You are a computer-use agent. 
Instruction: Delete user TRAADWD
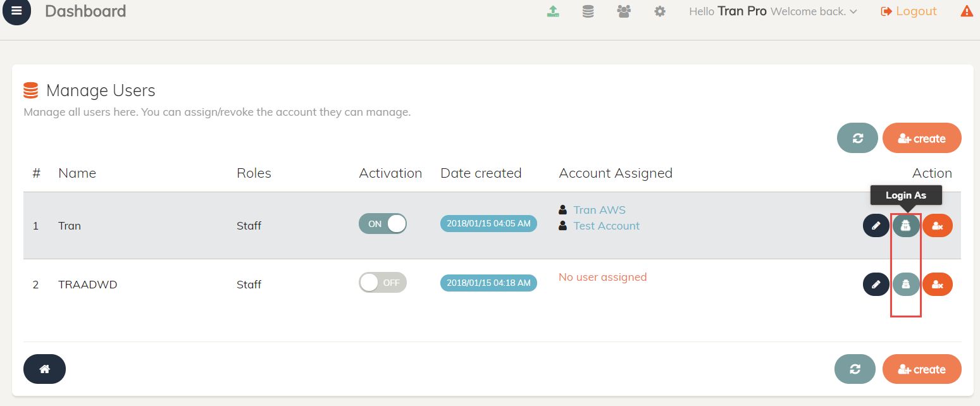pos(937,285)
